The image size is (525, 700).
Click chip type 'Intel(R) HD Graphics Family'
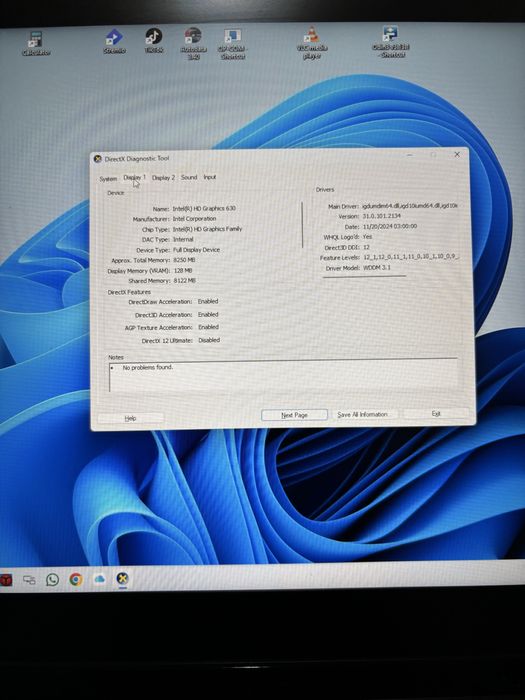pos(207,229)
